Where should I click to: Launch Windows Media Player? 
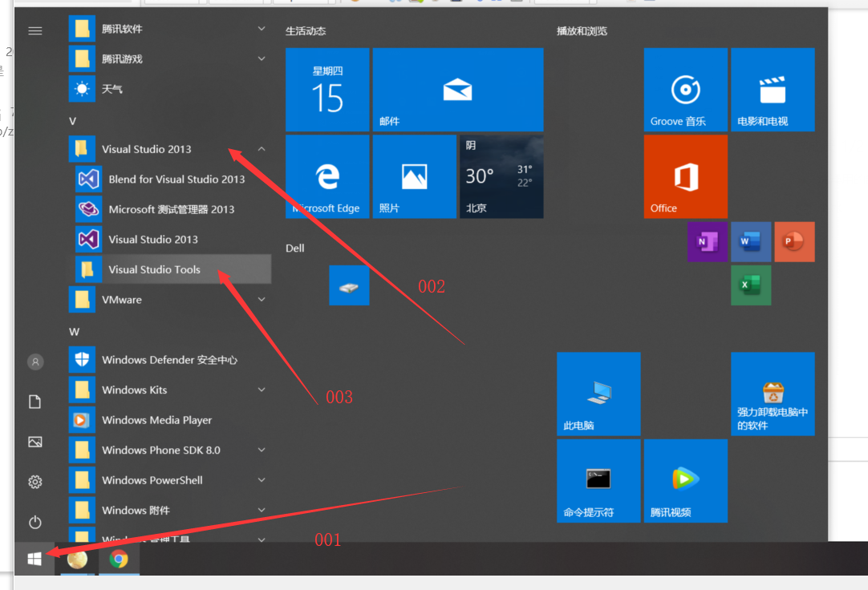pyautogui.click(x=169, y=420)
